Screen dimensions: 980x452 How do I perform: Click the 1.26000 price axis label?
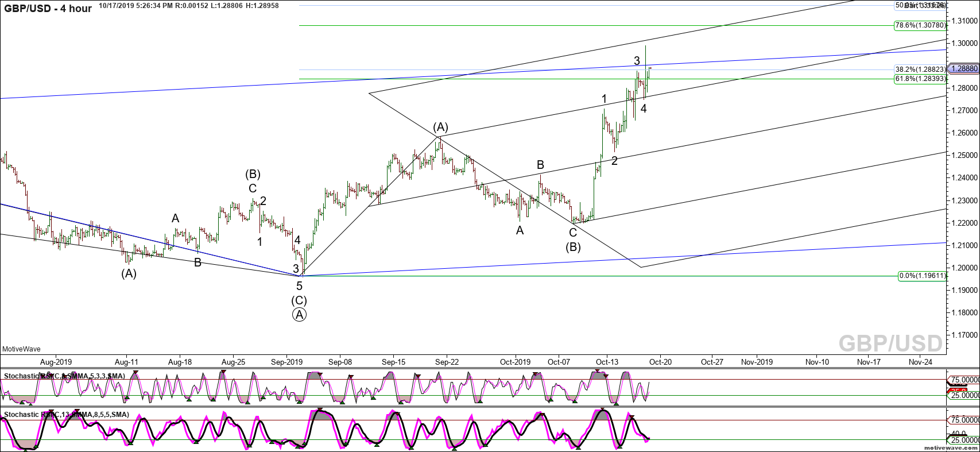tap(965, 133)
